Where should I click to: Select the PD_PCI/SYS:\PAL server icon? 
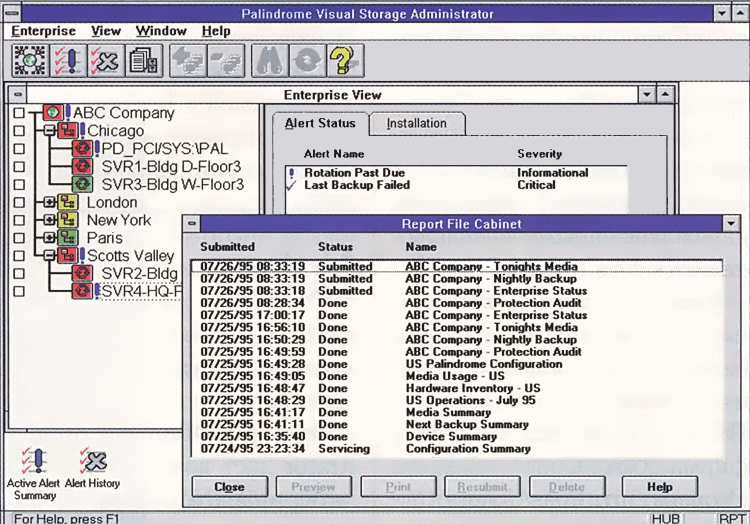point(82,149)
